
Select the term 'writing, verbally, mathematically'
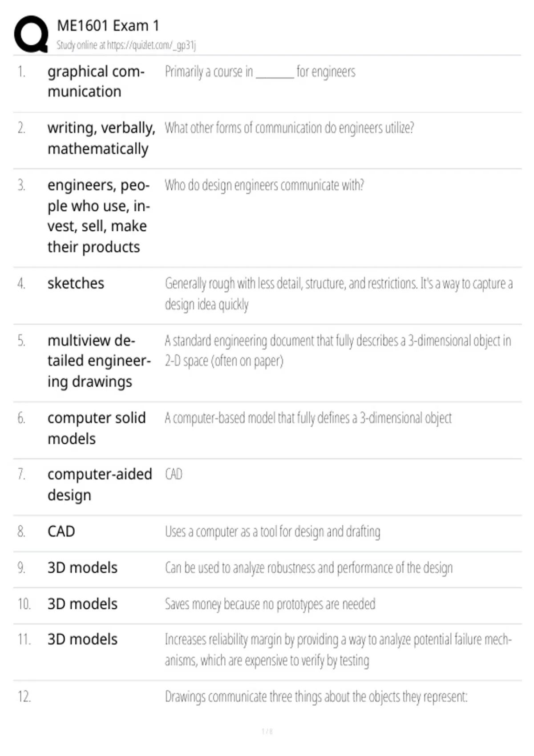pyautogui.click(x=101, y=138)
